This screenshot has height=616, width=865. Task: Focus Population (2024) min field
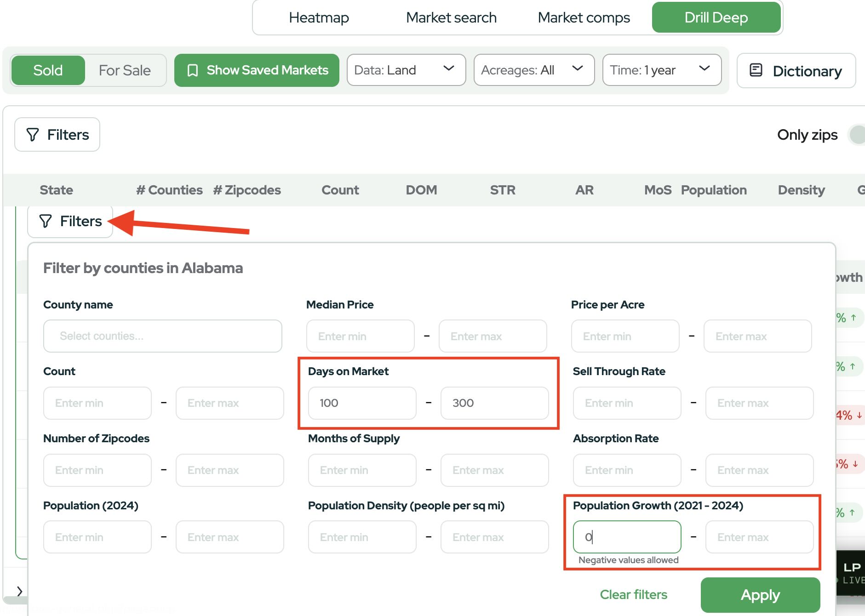point(97,537)
